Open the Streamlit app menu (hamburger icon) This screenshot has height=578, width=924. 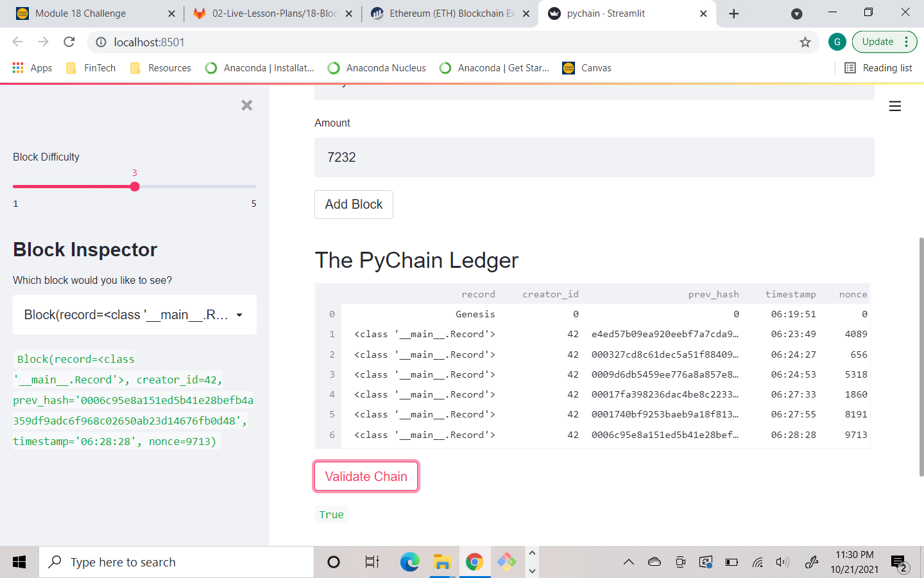[895, 106]
